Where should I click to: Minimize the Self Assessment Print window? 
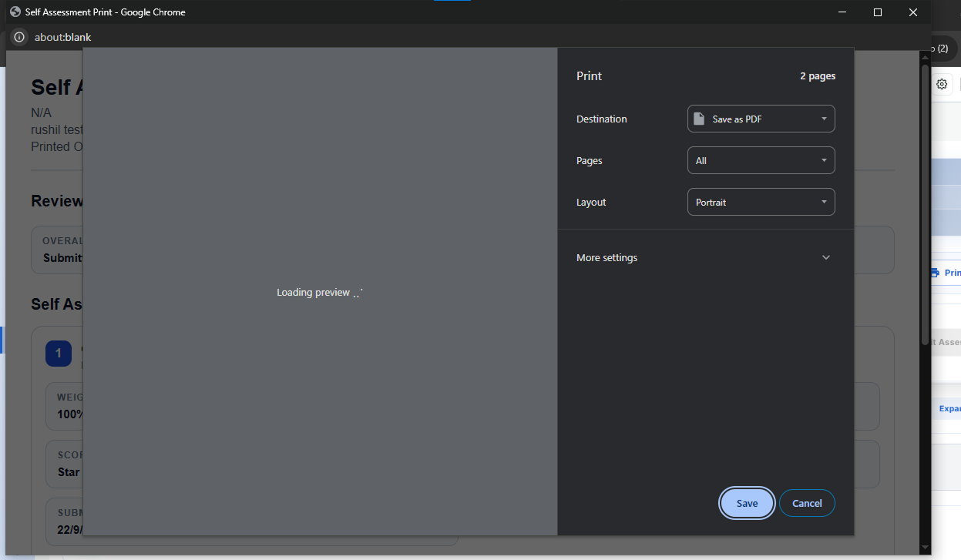click(842, 12)
